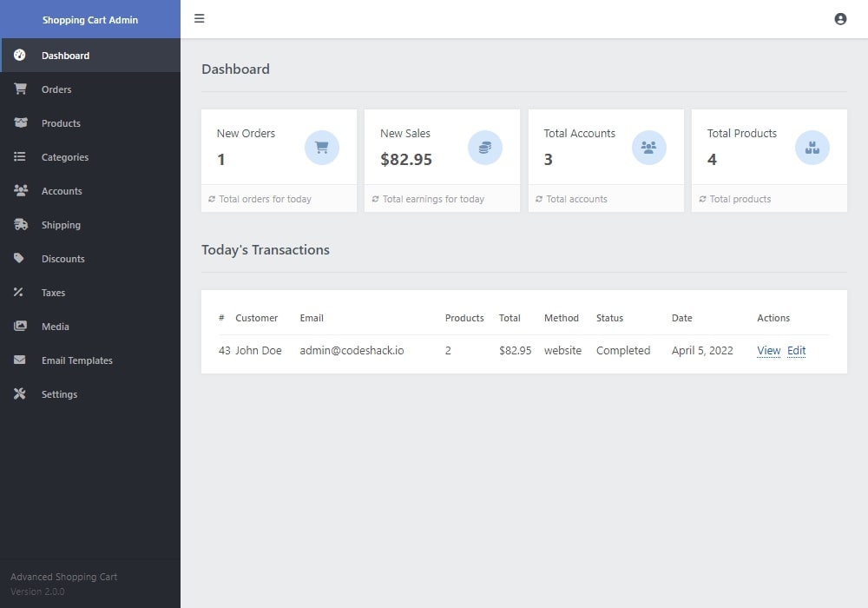
Task: Click the Dashboard gauge icon in sidebar
Action: point(19,55)
